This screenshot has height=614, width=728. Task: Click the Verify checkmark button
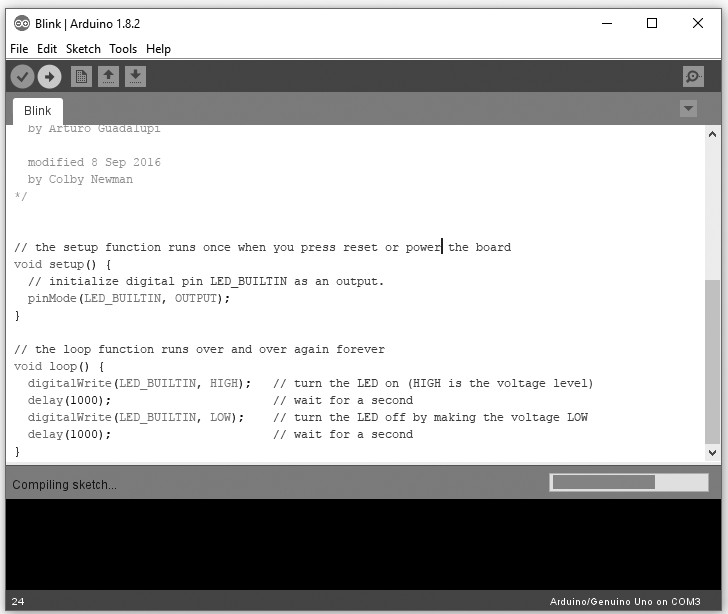coord(22,77)
